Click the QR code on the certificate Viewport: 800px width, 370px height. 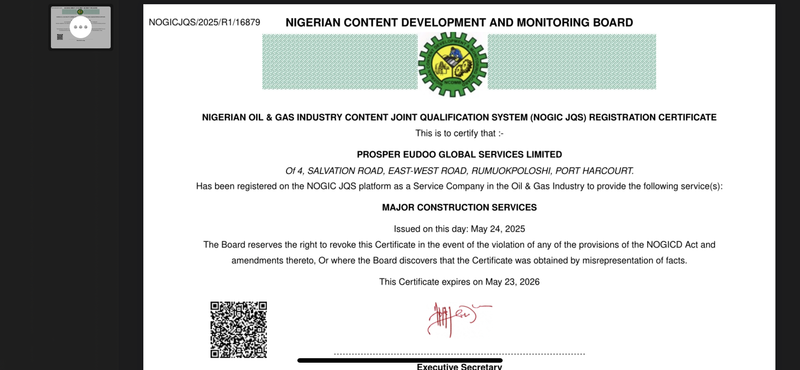238,330
